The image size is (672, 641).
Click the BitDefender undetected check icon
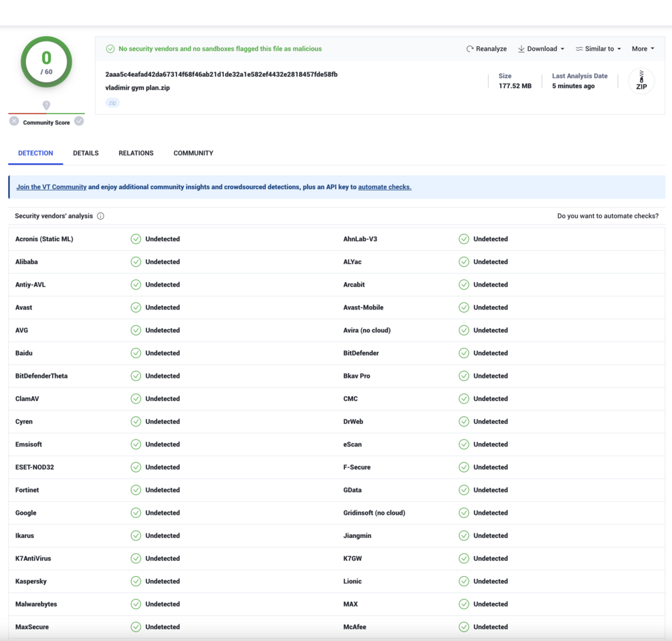pyautogui.click(x=464, y=353)
